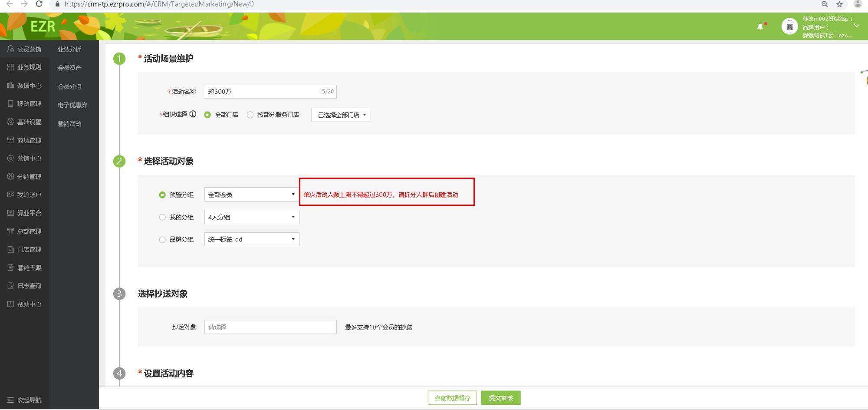Click the 门店管理 icon
The width and height of the screenshot is (868, 410).
(x=10, y=249)
